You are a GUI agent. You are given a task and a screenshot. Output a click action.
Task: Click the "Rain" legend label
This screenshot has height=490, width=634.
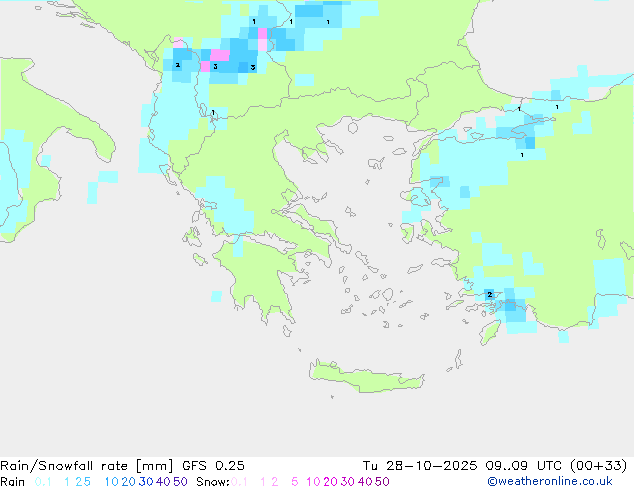(x=13, y=482)
